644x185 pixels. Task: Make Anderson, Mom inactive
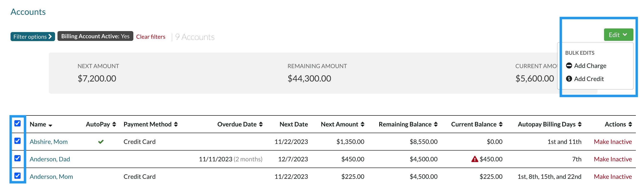[613, 176]
